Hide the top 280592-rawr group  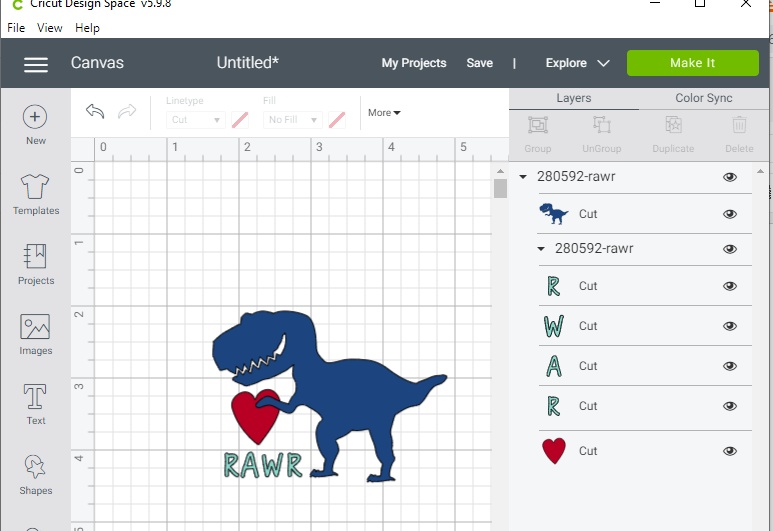point(730,177)
